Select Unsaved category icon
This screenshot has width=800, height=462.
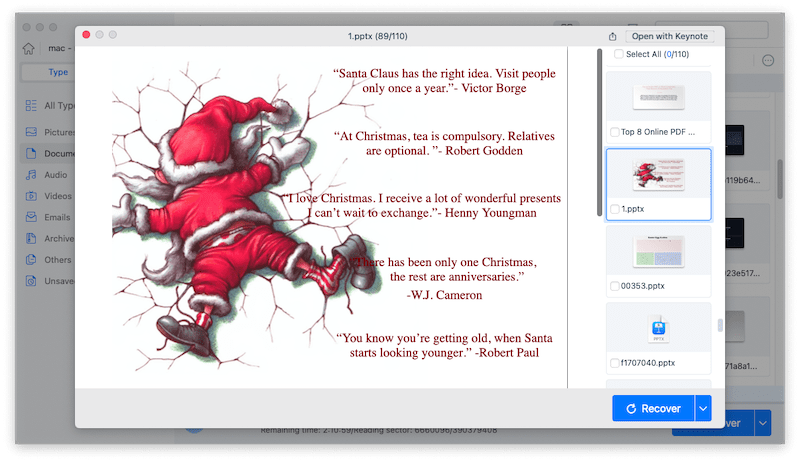tap(31, 281)
